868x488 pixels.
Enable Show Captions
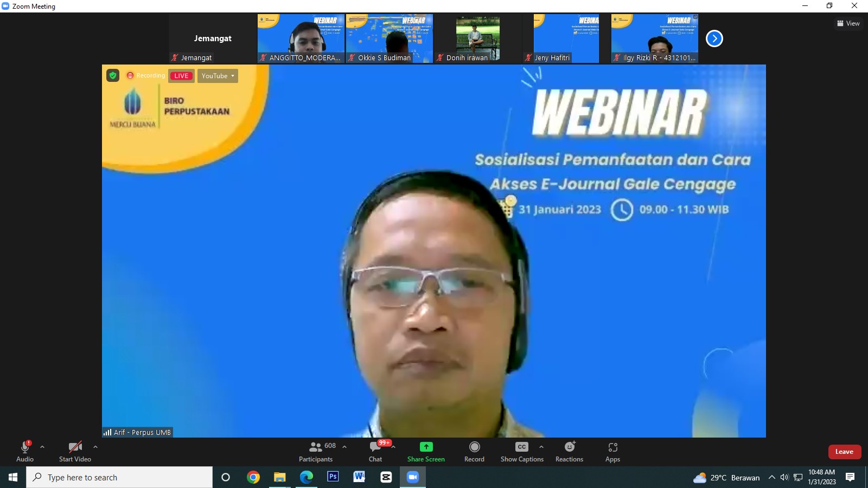coord(521,451)
